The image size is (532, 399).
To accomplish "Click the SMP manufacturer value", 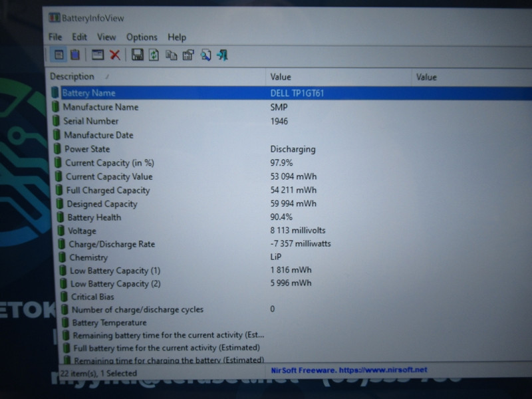I will [x=279, y=107].
